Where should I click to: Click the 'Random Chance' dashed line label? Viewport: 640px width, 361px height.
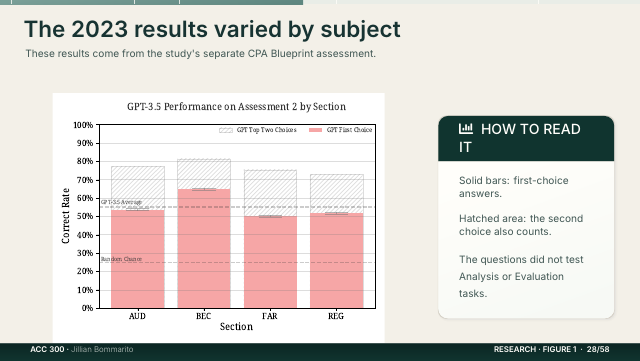(121, 259)
